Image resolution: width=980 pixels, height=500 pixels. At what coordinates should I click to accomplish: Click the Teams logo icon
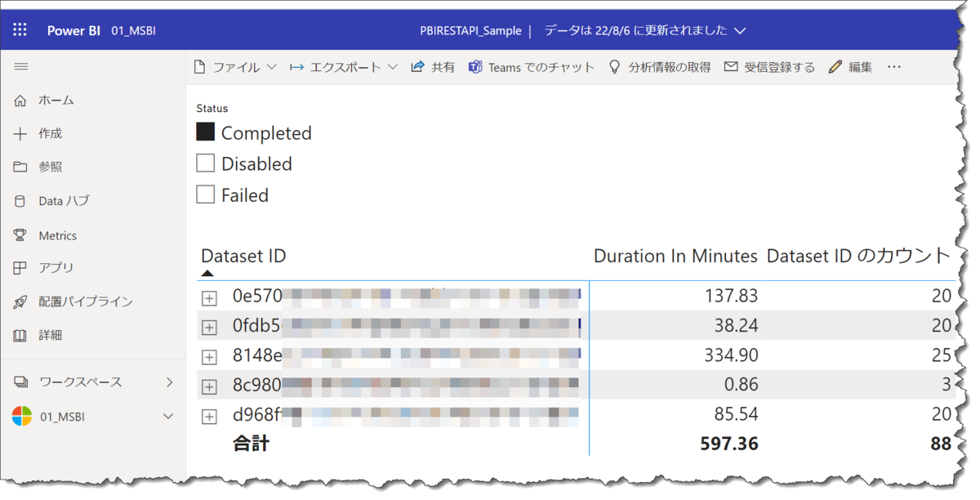pos(475,67)
